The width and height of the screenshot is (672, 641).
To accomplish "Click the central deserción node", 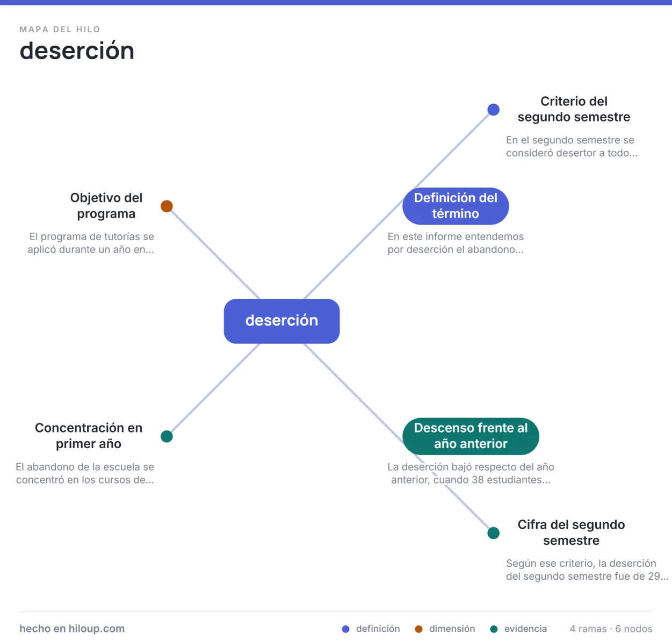I will (281, 321).
